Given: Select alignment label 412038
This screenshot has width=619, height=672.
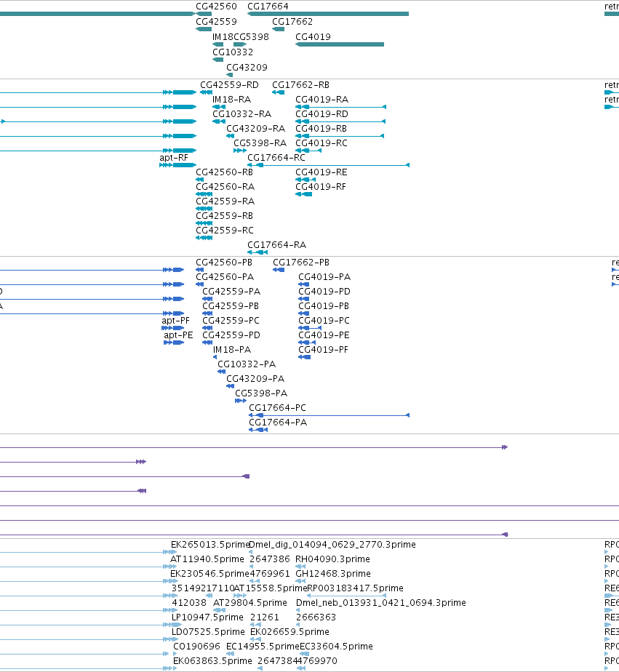Looking at the screenshot, I should (x=189, y=603).
